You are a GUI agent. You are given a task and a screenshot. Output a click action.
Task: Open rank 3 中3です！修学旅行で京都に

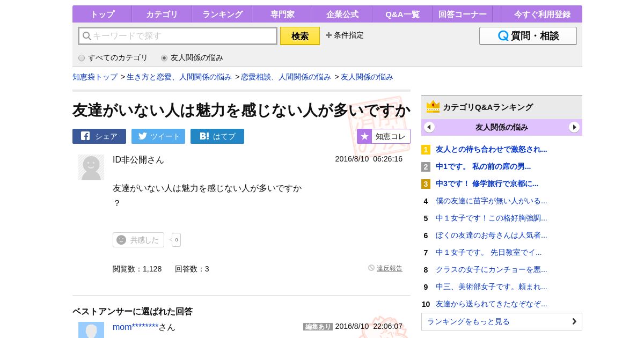[x=487, y=184]
